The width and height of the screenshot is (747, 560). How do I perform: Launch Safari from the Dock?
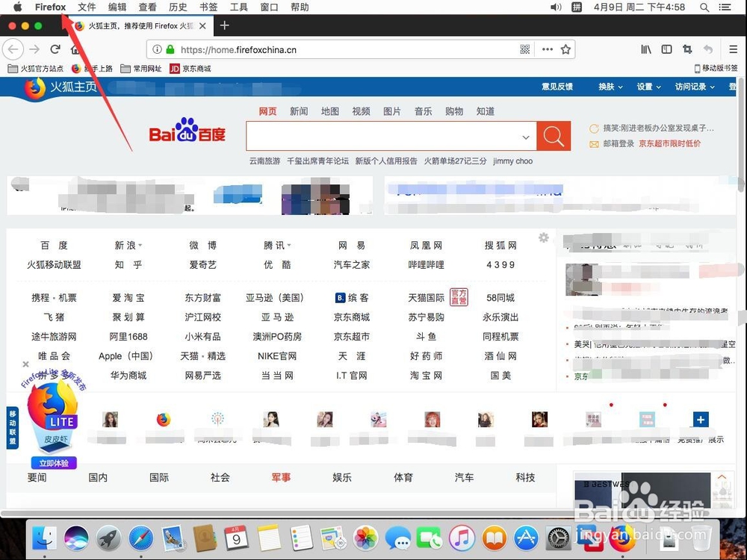(x=141, y=538)
